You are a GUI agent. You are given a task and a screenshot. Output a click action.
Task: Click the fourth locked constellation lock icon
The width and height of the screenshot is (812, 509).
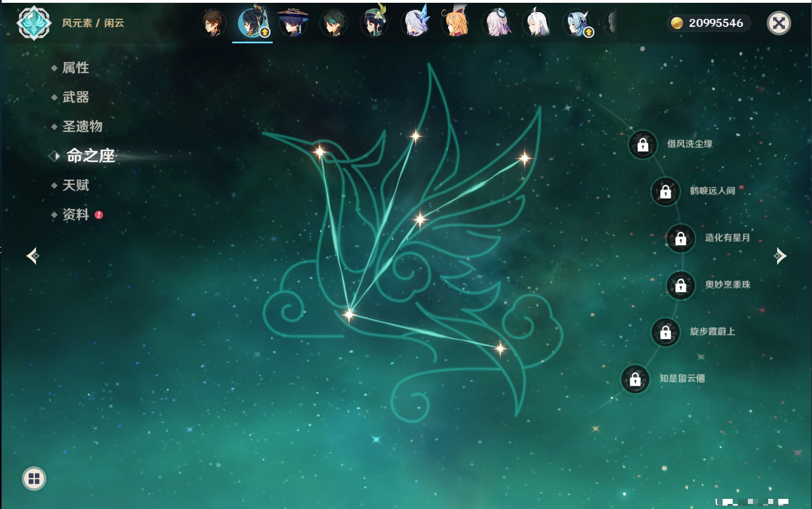(x=680, y=286)
